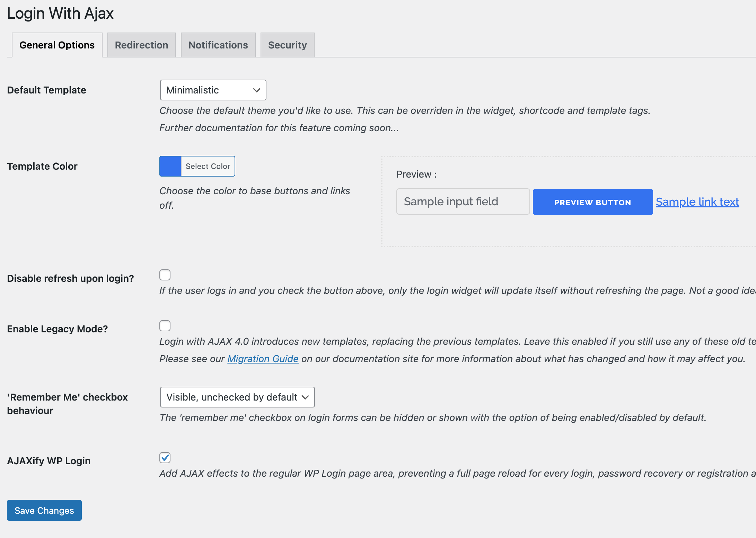Click the Default Template label
756x538 pixels.
(x=46, y=90)
